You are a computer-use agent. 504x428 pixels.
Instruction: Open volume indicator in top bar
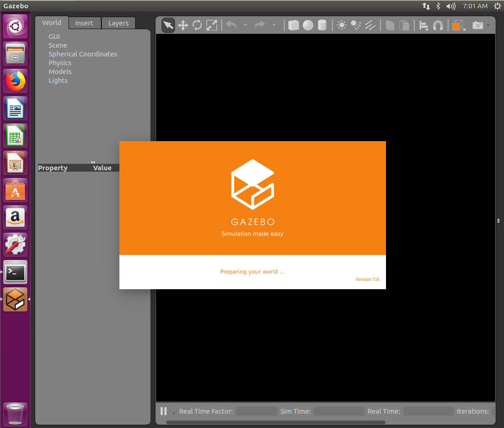pyautogui.click(x=451, y=6)
